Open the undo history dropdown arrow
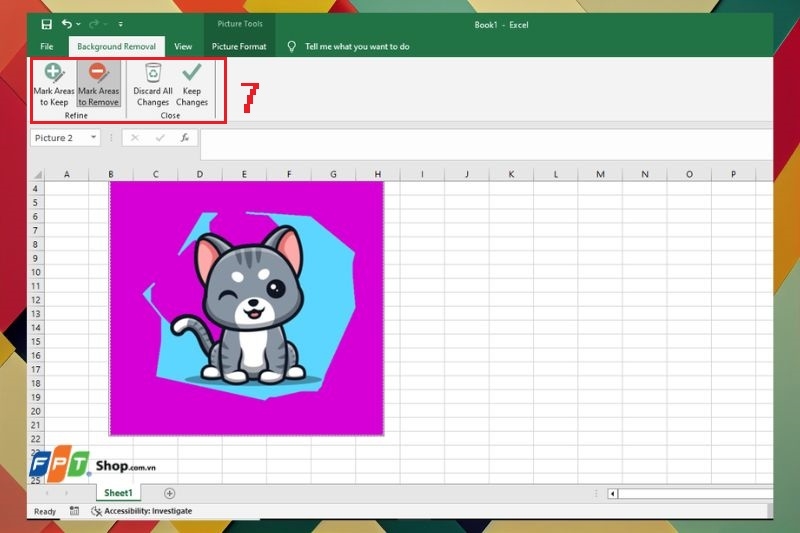Screen dimensions: 800x533 click(78, 24)
